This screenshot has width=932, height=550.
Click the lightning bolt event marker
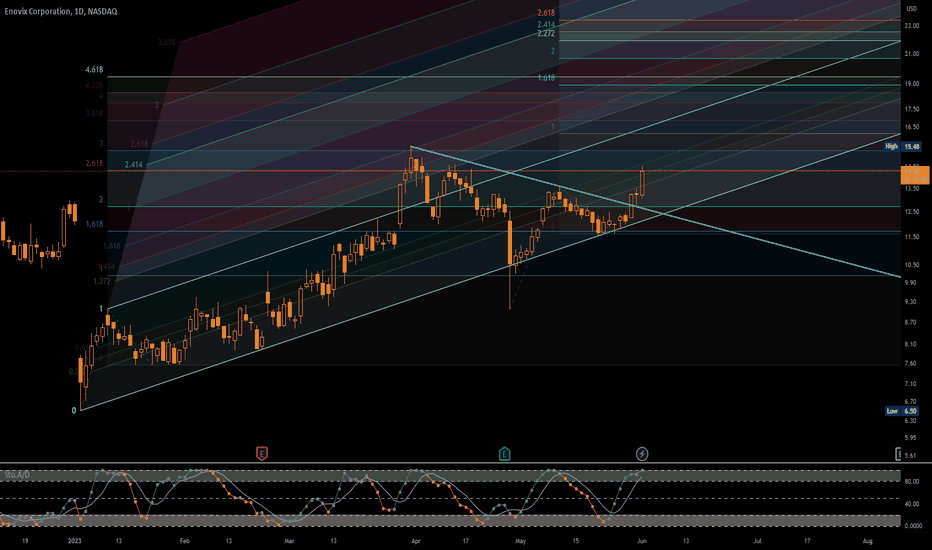click(x=642, y=454)
